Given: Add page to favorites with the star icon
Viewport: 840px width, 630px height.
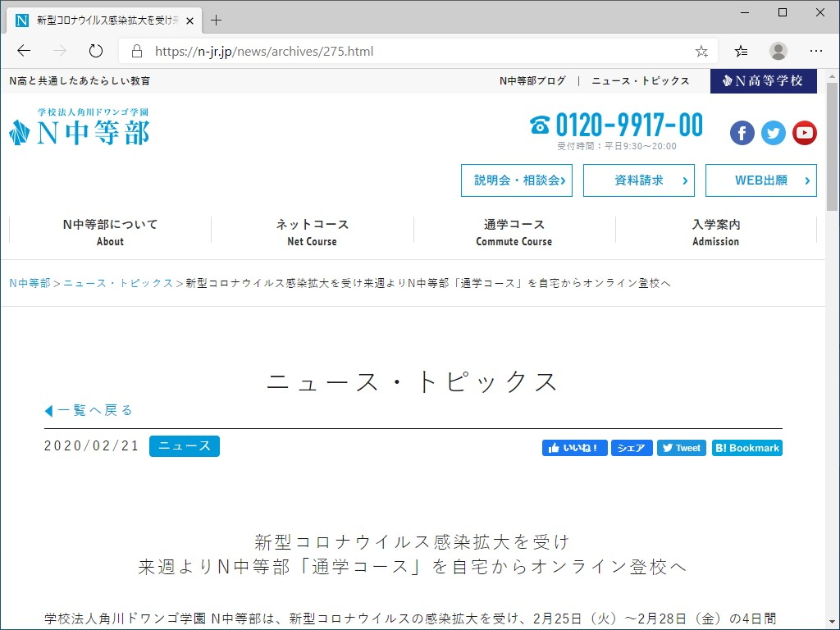Looking at the screenshot, I should tap(701, 50).
